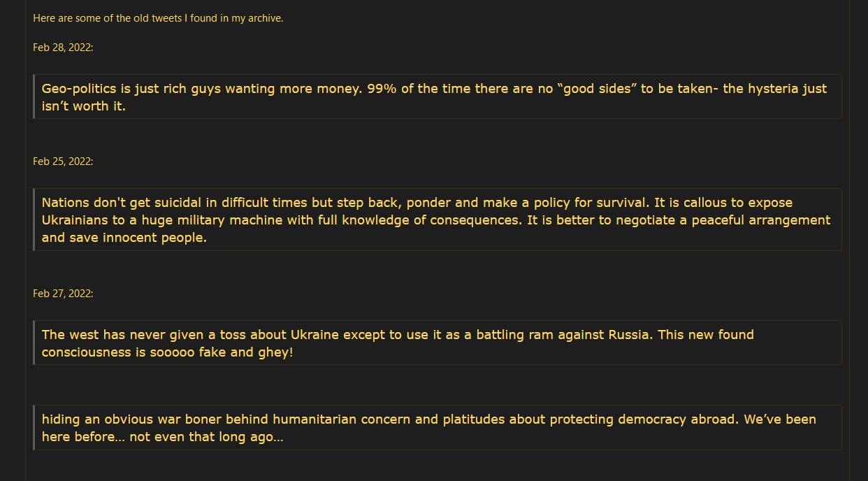Click the phrase "isn't worth it."
Image resolution: width=868 pixels, height=481 pixels.
(x=84, y=106)
